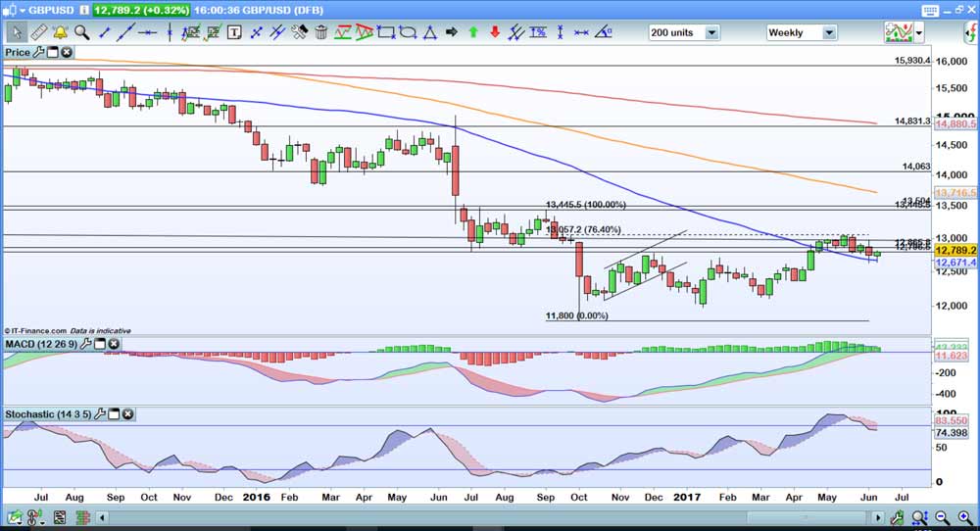Select the extended trend line tool
The image size is (980, 531).
pos(125,32)
